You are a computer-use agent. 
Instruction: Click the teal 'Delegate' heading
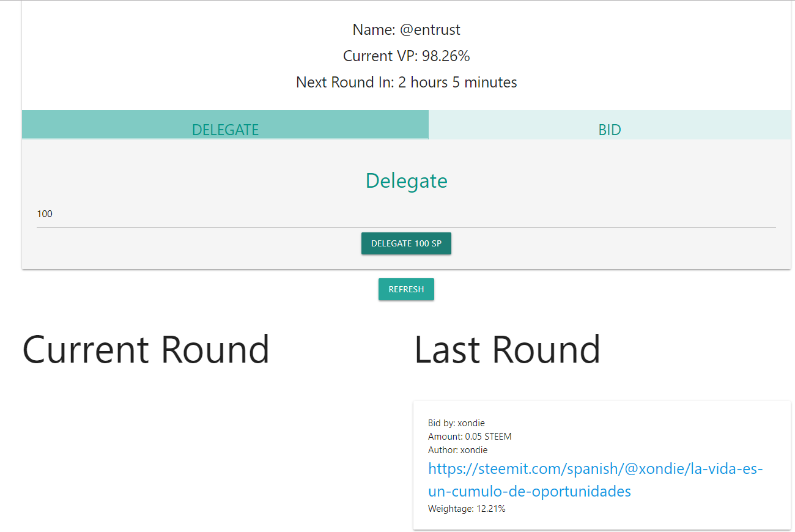pyautogui.click(x=406, y=181)
